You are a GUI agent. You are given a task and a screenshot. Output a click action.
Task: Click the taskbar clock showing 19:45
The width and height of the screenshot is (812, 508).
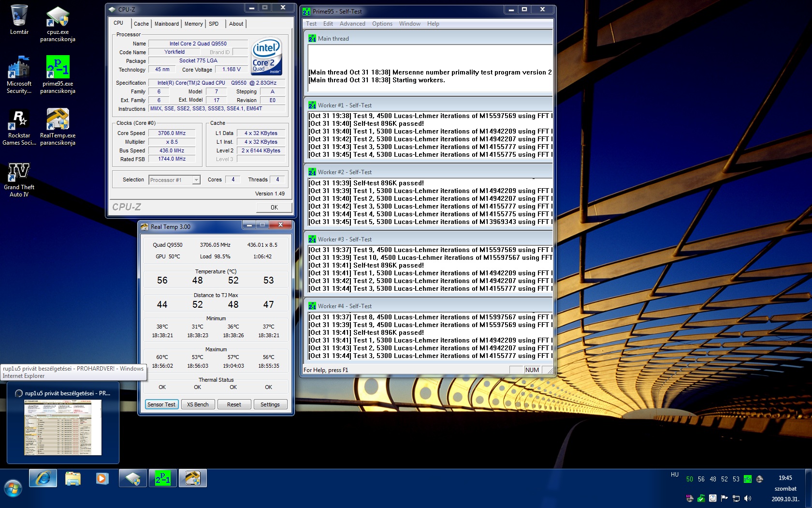(x=785, y=478)
